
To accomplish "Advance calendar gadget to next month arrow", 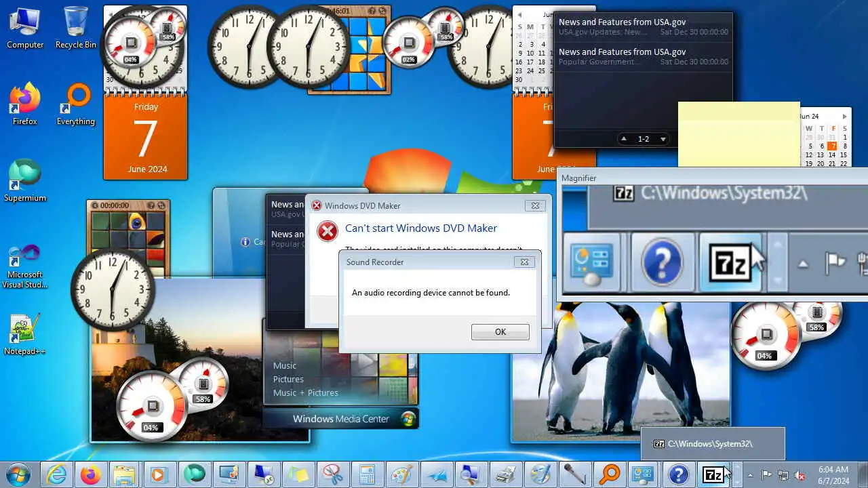I will (x=844, y=117).
